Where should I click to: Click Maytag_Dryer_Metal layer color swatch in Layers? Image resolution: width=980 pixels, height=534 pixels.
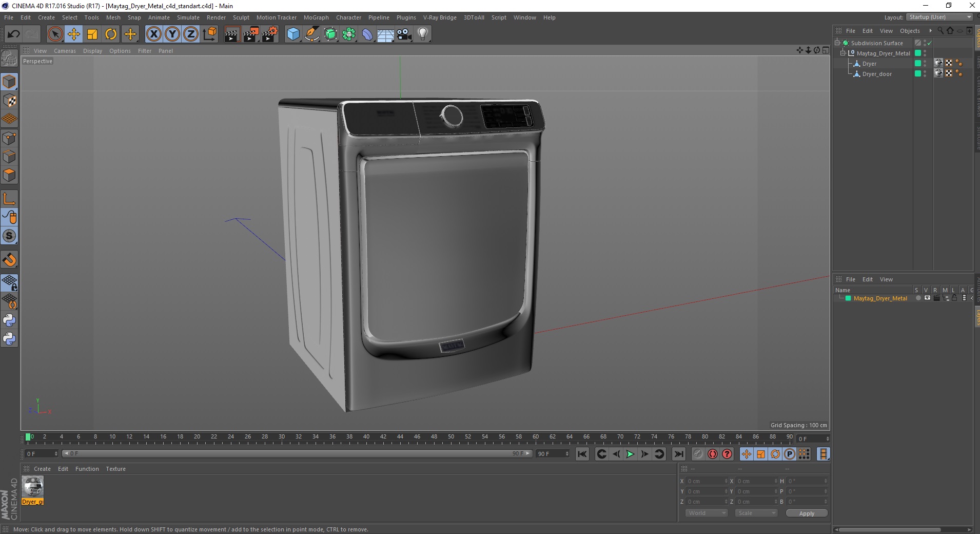[x=848, y=298]
